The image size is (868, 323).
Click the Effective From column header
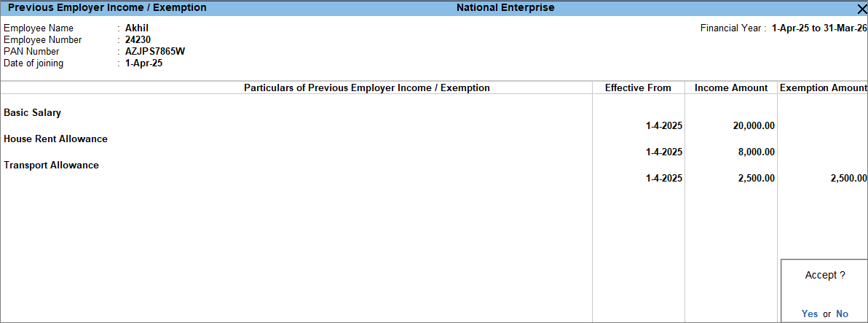(x=638, y=87)
